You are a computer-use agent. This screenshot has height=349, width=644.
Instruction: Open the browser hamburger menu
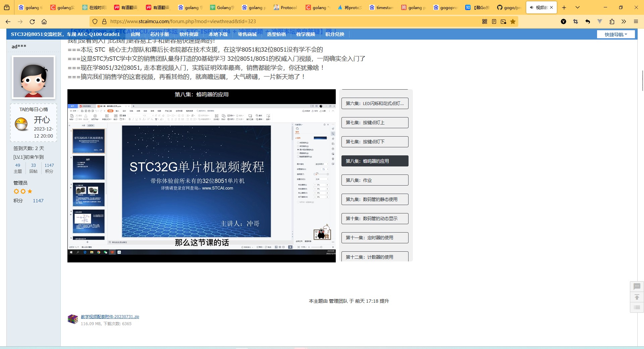(636, 21)
